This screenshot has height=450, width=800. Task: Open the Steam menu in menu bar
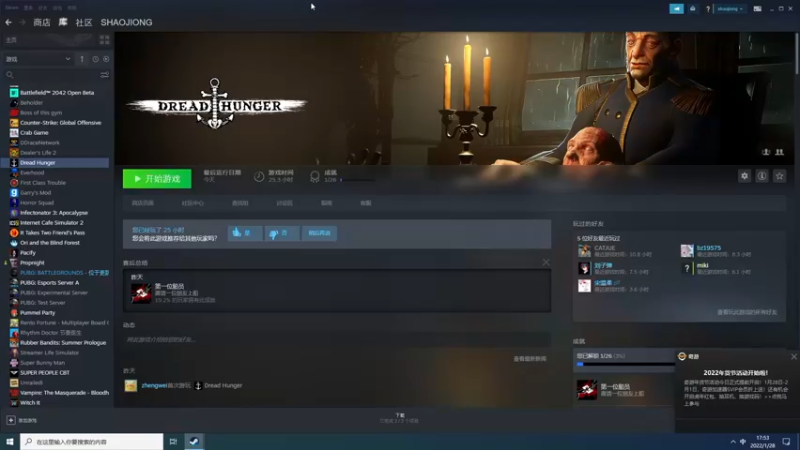[11, 8]
